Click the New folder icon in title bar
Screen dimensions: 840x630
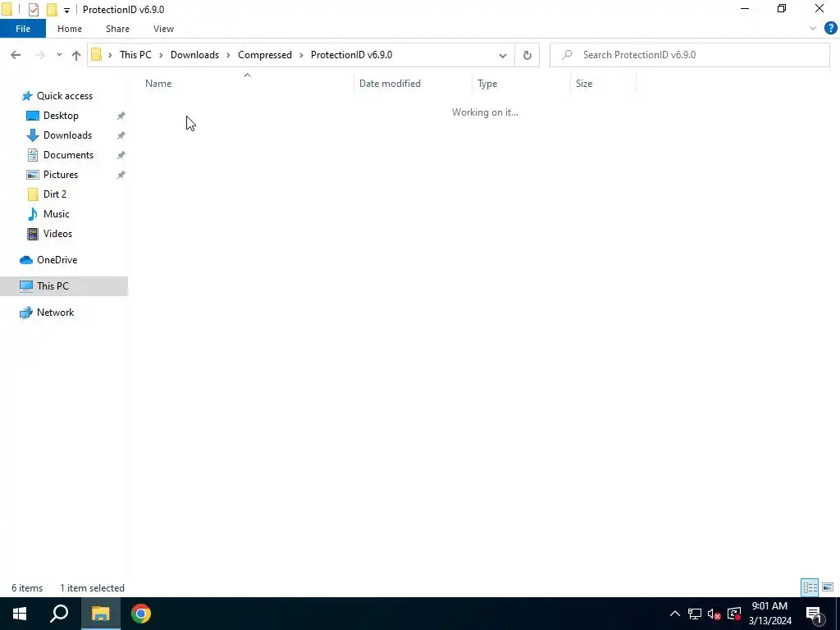(52, 10)
